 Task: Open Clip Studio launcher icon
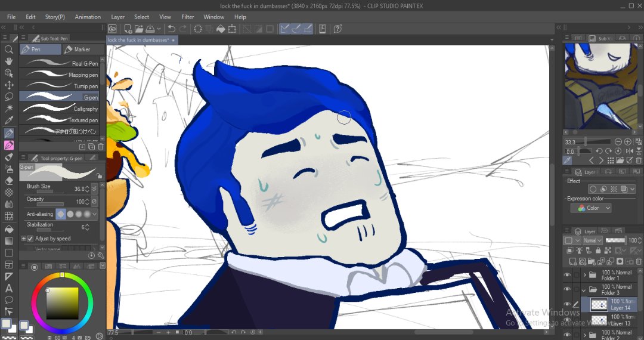click(x=112, y=29)
